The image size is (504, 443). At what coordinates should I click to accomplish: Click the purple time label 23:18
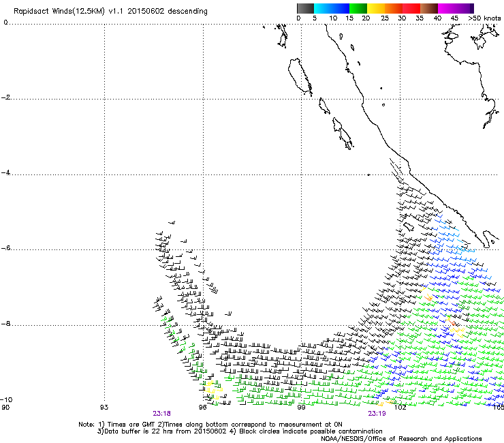coord(161,414)
